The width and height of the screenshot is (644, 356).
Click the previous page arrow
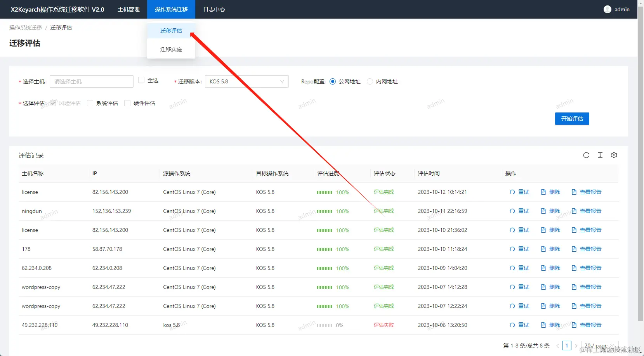tap(557, 346)
